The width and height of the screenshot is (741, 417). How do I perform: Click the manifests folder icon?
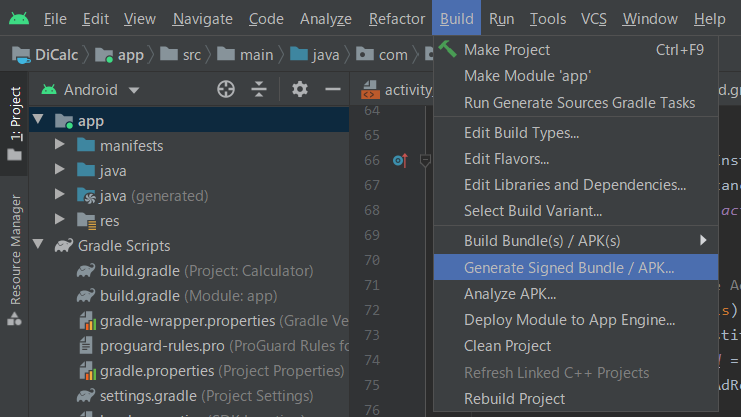86,145
